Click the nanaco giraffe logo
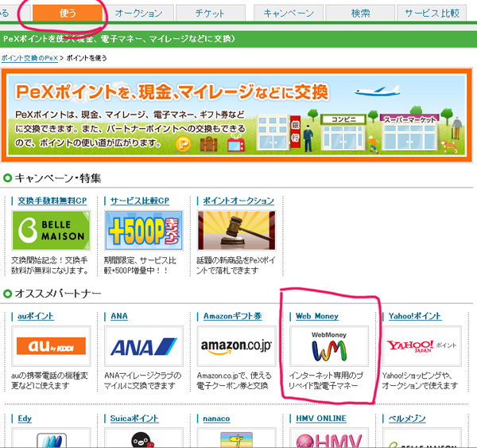This screenshot has height=448, width=477. pos(236,438)
